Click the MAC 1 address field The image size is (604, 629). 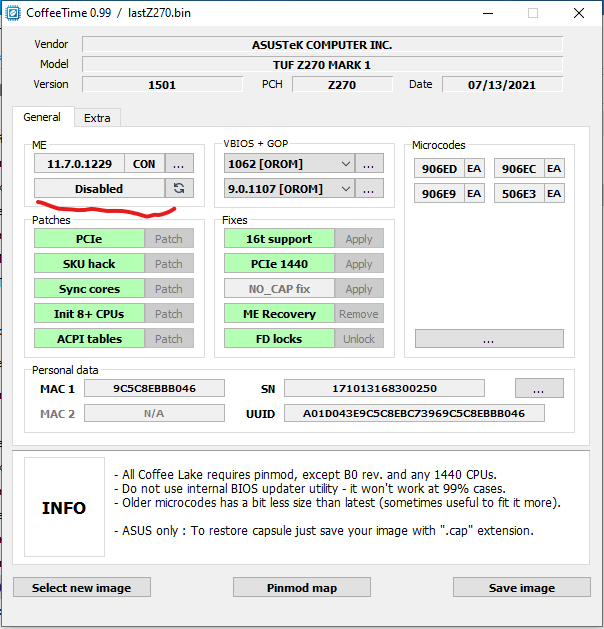pos(154,388)
